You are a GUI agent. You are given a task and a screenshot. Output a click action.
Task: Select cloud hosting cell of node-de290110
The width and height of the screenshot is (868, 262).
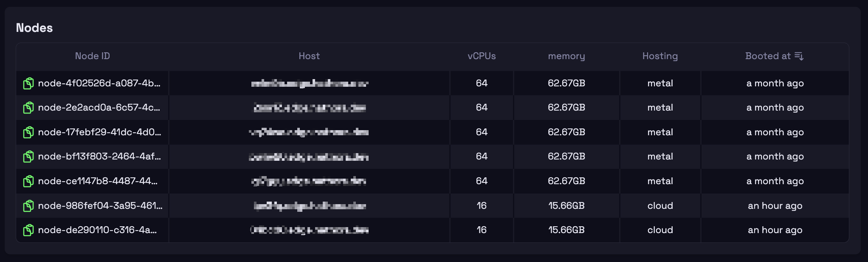[660, 230]
